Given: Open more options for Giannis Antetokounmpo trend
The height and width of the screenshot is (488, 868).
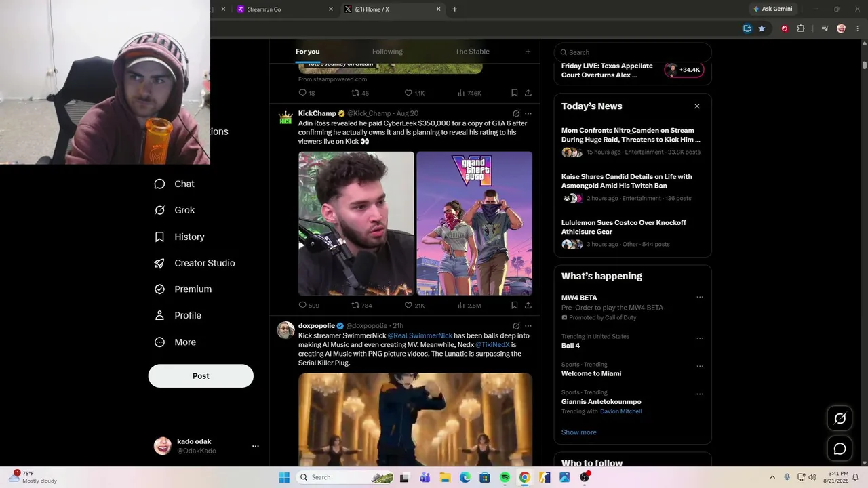Looking at the screenshot, I should pos(700,394).
